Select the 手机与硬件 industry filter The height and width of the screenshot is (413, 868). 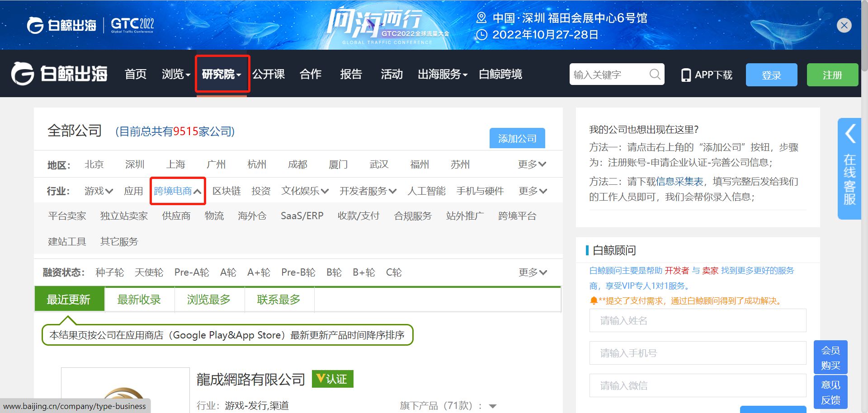point(480,191)
